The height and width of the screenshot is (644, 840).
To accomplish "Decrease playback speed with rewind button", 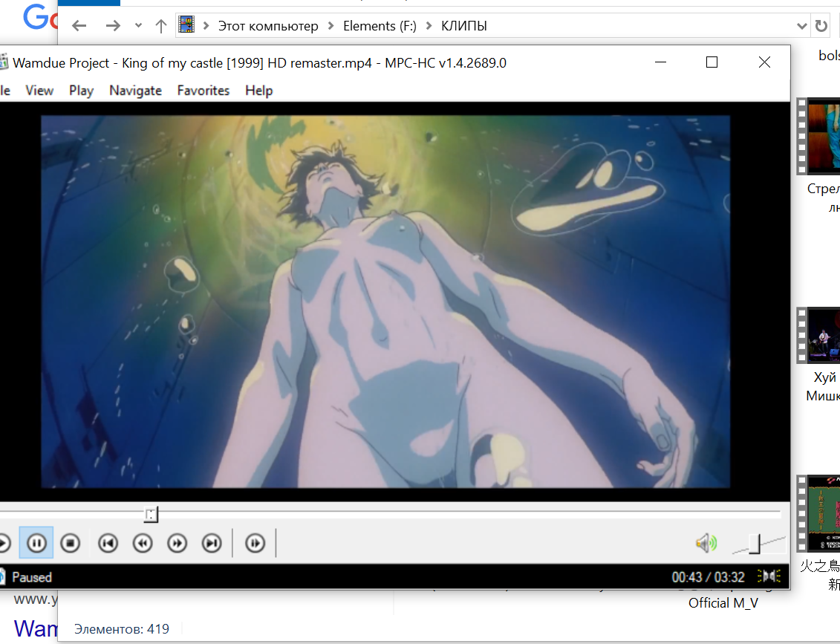I will (143, 543).
